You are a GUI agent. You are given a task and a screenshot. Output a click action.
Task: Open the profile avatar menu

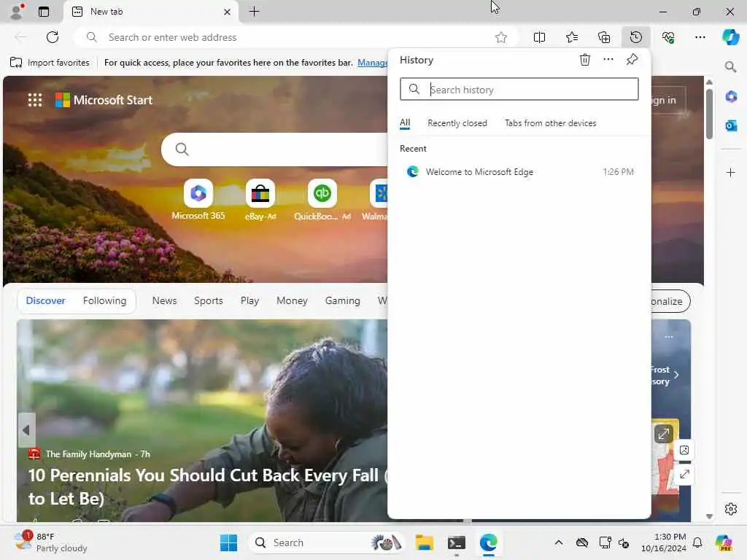tap(17, 12)
